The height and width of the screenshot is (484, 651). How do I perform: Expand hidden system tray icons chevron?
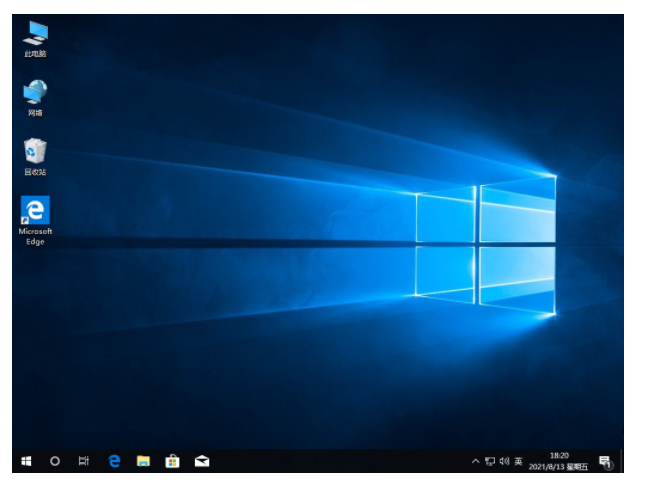click(476, 461)
